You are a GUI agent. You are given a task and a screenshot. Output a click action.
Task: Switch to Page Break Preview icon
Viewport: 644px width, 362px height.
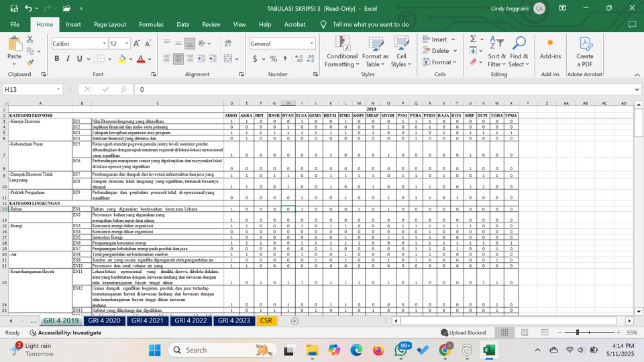pyautogui.click(x=545, y=333)
